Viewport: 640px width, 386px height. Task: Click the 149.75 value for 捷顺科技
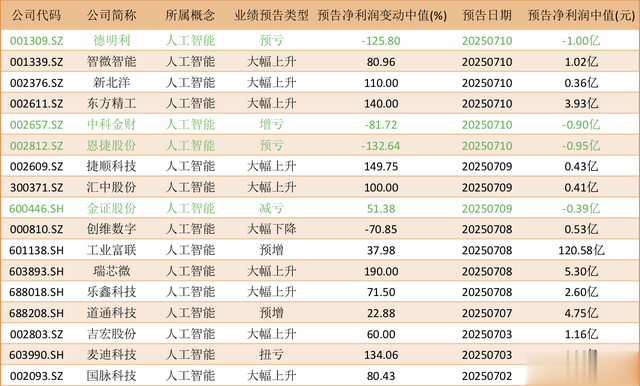[x=381, y=166]
